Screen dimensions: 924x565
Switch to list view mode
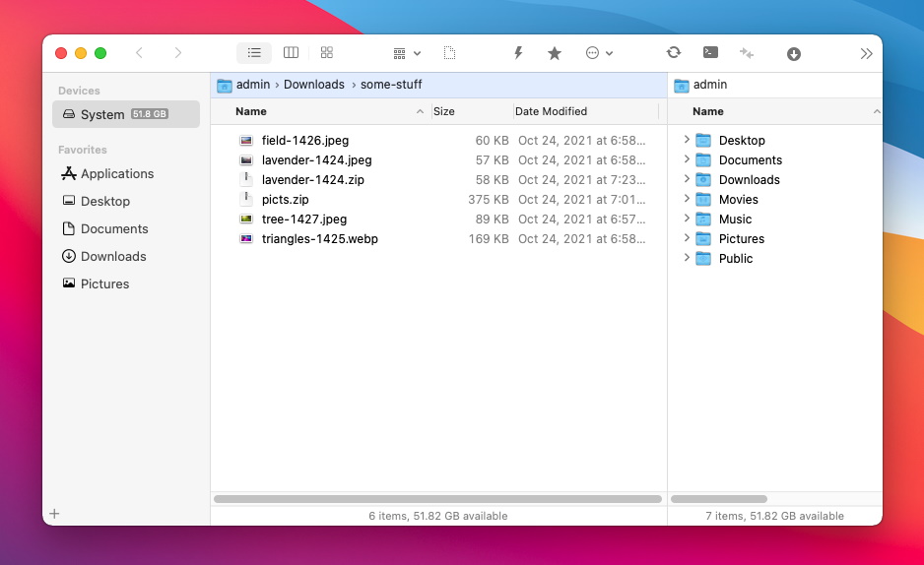(254, 53)
